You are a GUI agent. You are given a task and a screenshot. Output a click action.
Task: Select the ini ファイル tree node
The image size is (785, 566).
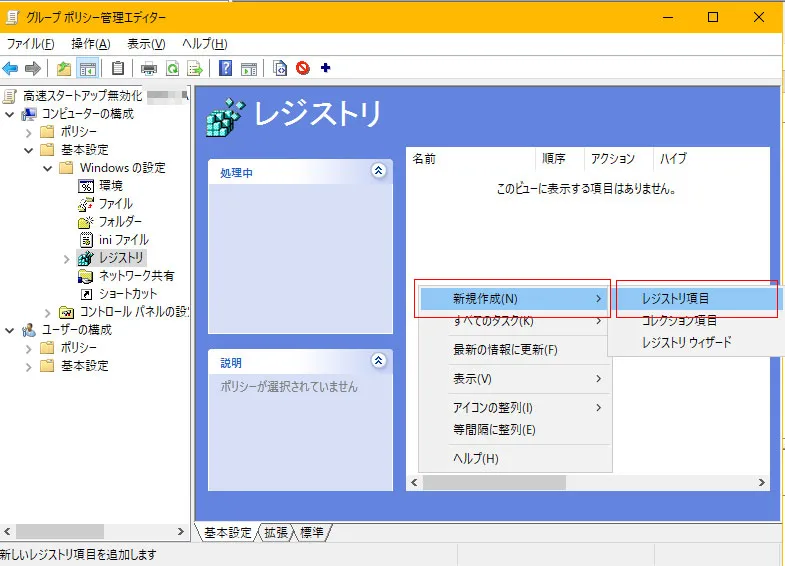tap(124, 240)
